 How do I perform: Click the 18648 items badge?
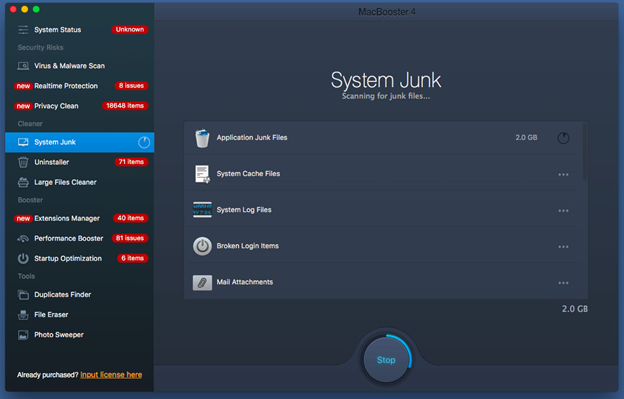coord(125,106)
